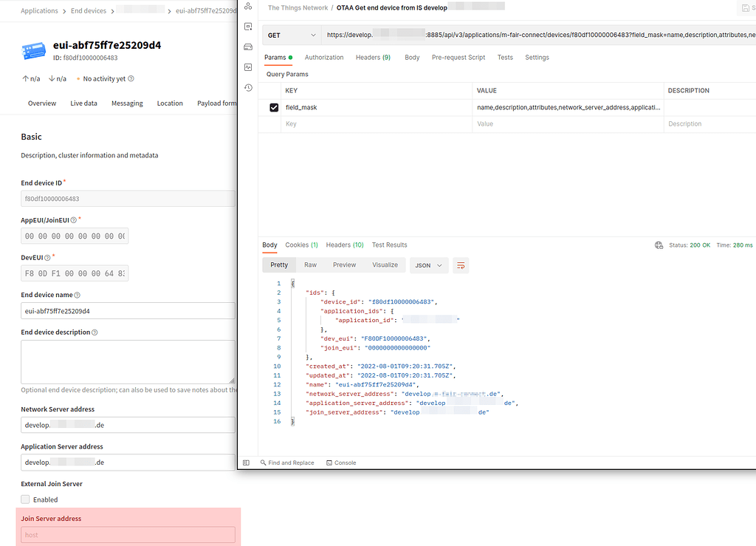Open the Mock Servers sidebar icon
This screenshot has height=546, width=756.
247,46
